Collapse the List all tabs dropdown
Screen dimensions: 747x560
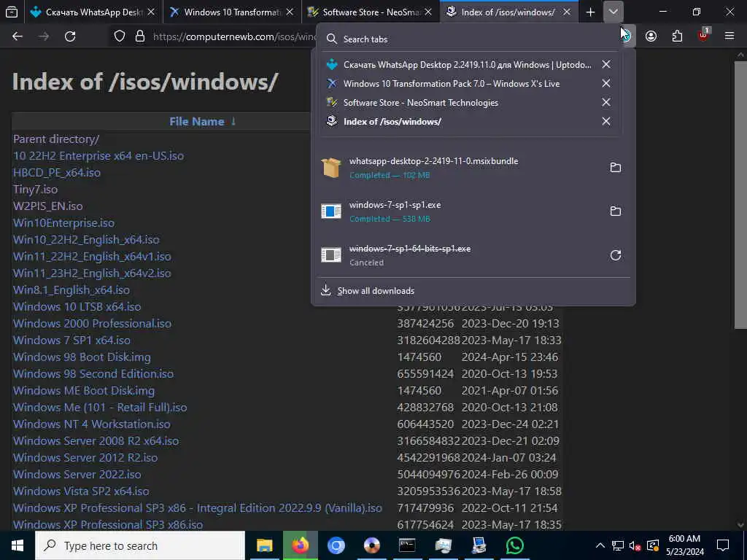(613, 12)
